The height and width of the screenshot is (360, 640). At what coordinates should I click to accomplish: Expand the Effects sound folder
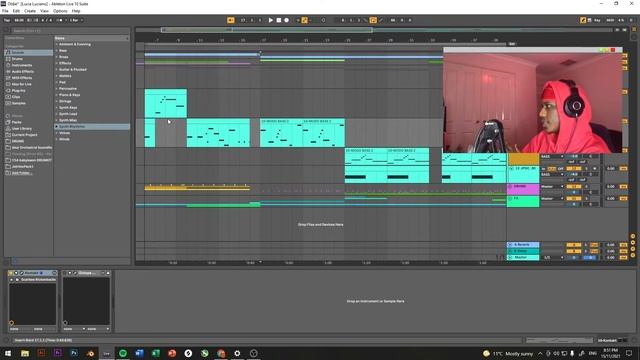(x=57, y=63)
